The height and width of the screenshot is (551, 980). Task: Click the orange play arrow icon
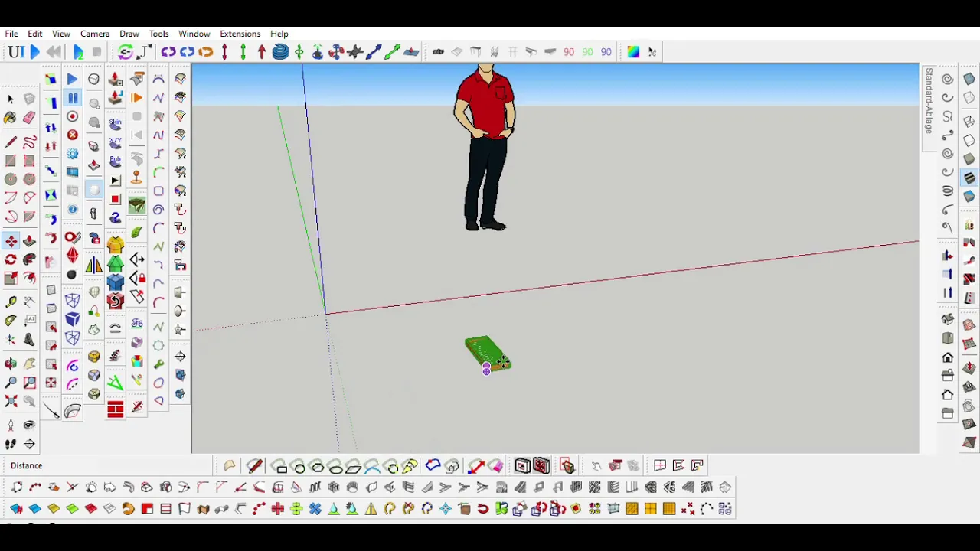(x=136, y=98)
